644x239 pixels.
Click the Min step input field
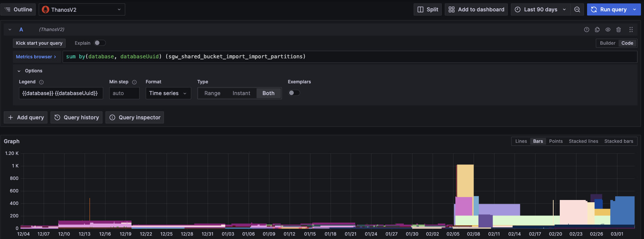coord(124,93)
